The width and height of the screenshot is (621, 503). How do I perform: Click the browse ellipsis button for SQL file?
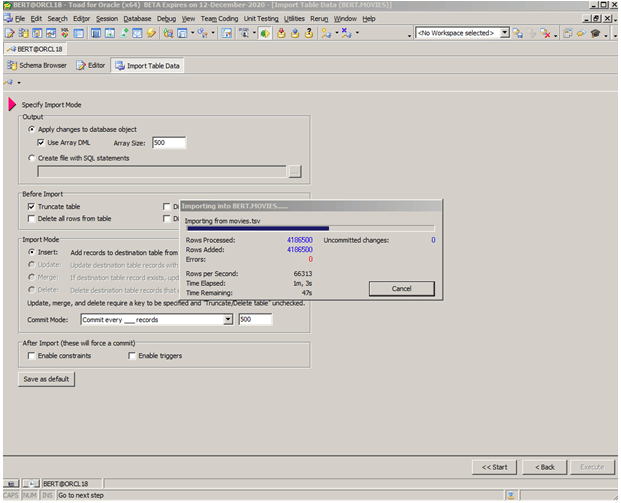pyautogui.click(x=295, y=171)
